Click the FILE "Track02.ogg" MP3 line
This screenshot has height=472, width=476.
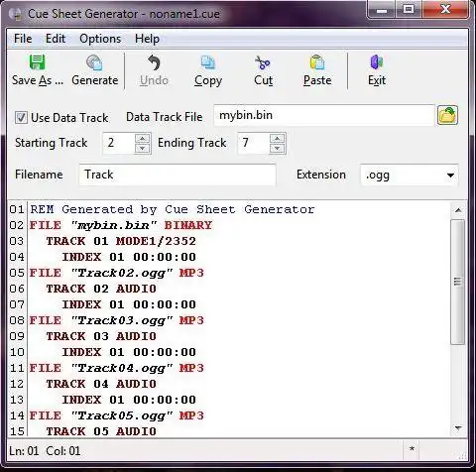coord(117,273)
